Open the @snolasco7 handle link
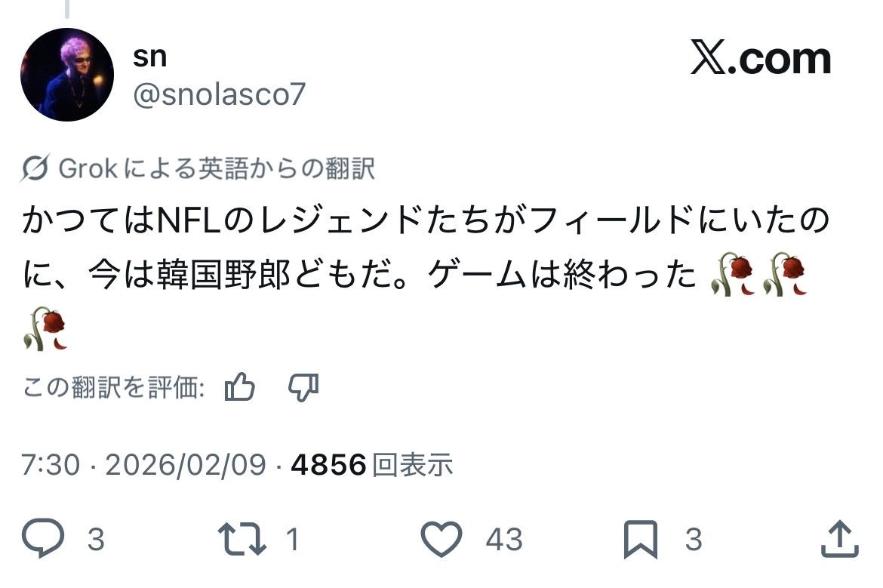The width and height of the screenshot is (883, 588). (x=219, y=95)
